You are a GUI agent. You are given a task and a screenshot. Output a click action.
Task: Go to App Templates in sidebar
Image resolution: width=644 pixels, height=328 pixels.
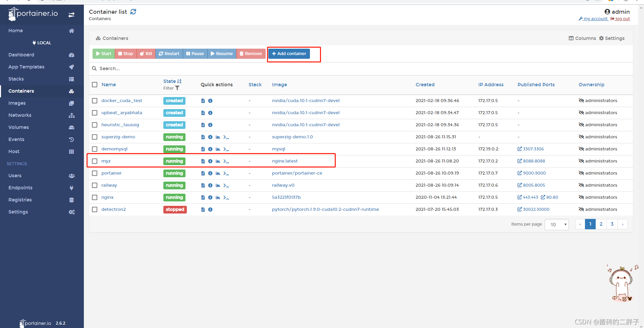(x=42, y=67)
